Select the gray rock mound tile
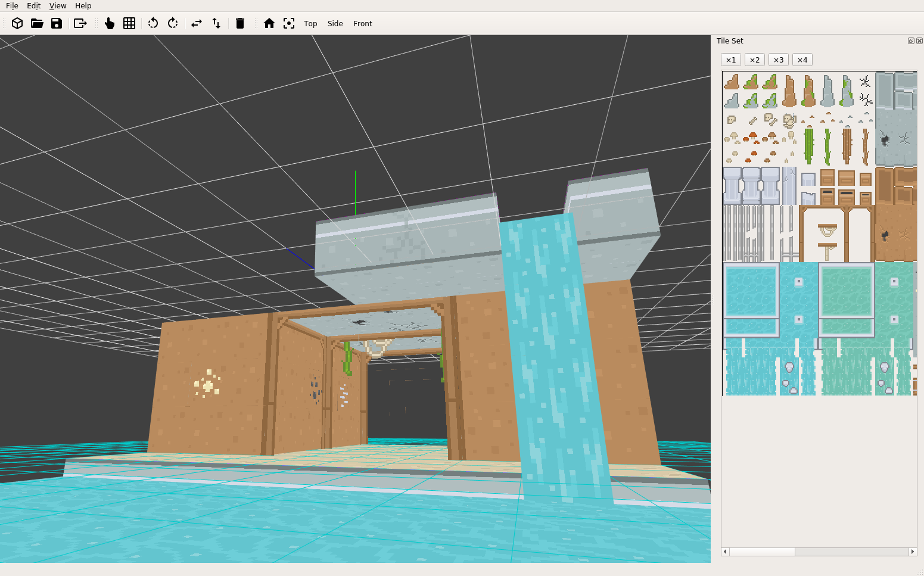The width and height of the screenshot is (924, 576). pos(732,101)
